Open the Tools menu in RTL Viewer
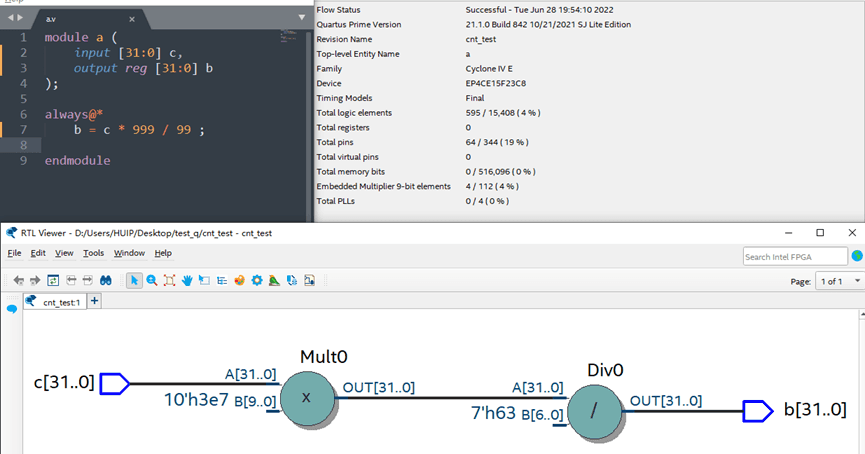This screenshot has height=454, width=865. click(93, 253)
